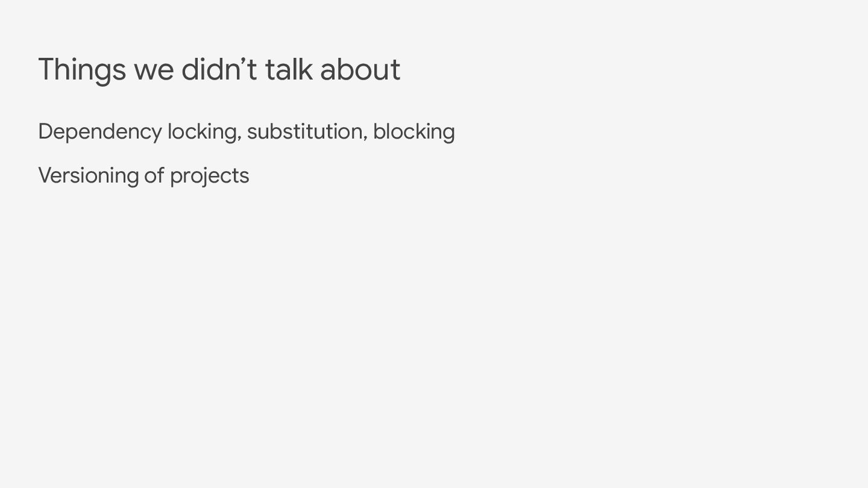The width and height of the screenshot is (868, 488).
Task: Click the word "substitution"
Action: tap(304, 131)
